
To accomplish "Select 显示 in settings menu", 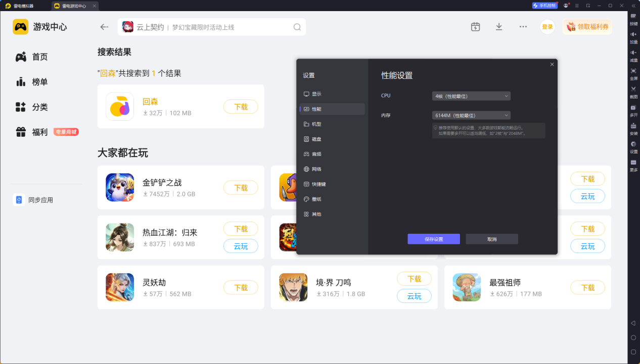I will click(332, 94).
